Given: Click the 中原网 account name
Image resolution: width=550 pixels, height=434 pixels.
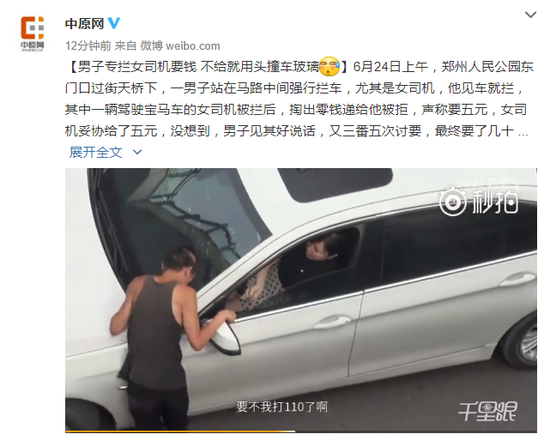Looking at the screenshot, I should pos(85,24).
